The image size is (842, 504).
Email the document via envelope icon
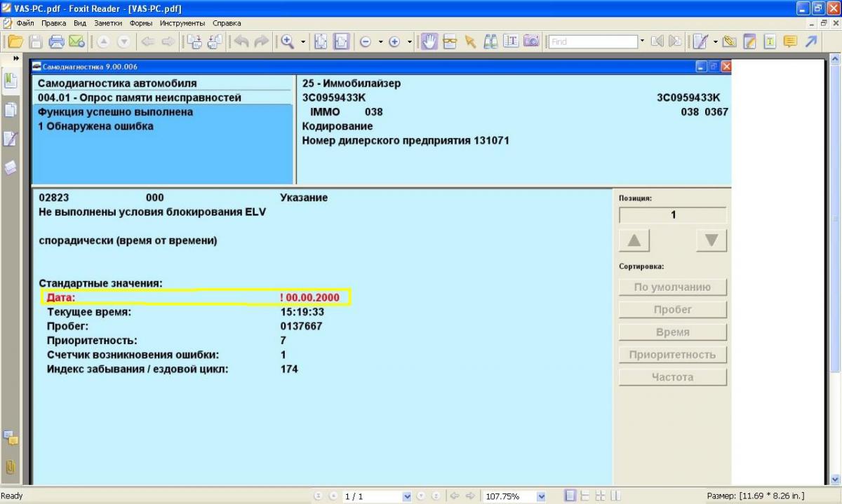pos(76,41)
